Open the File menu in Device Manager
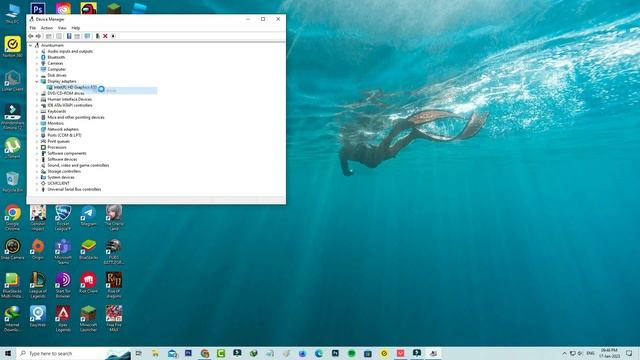This screenshot has width=640, height=360. (33, 28)
